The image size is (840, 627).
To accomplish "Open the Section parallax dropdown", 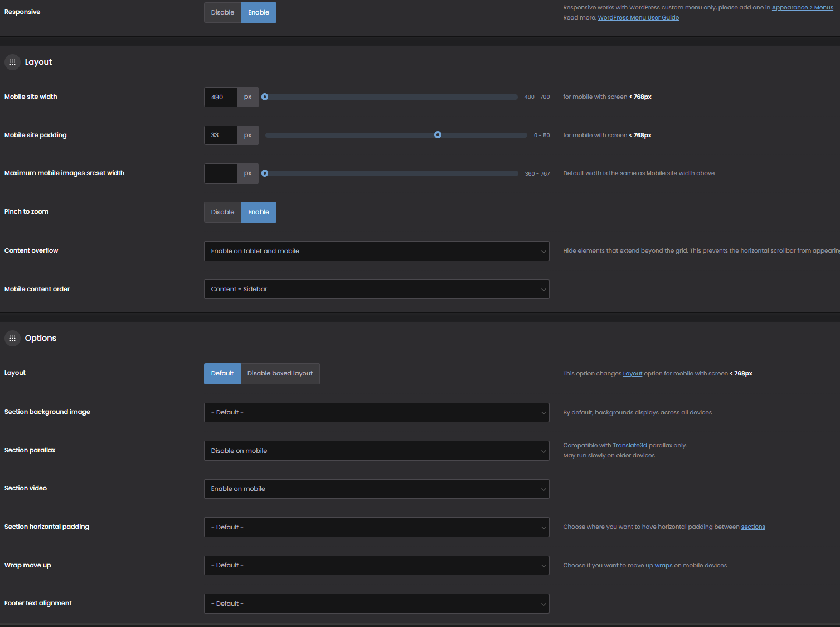I will [377, 451].
